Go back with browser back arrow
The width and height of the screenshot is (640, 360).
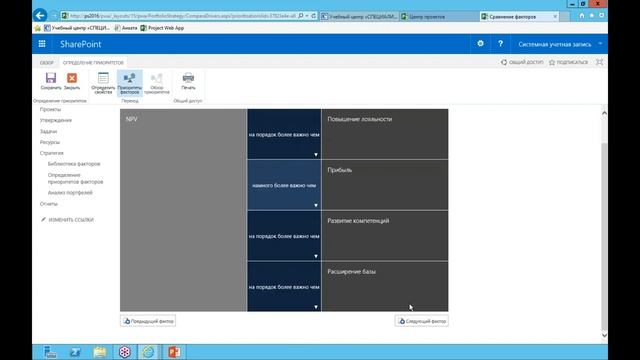(x=40, y=16)
